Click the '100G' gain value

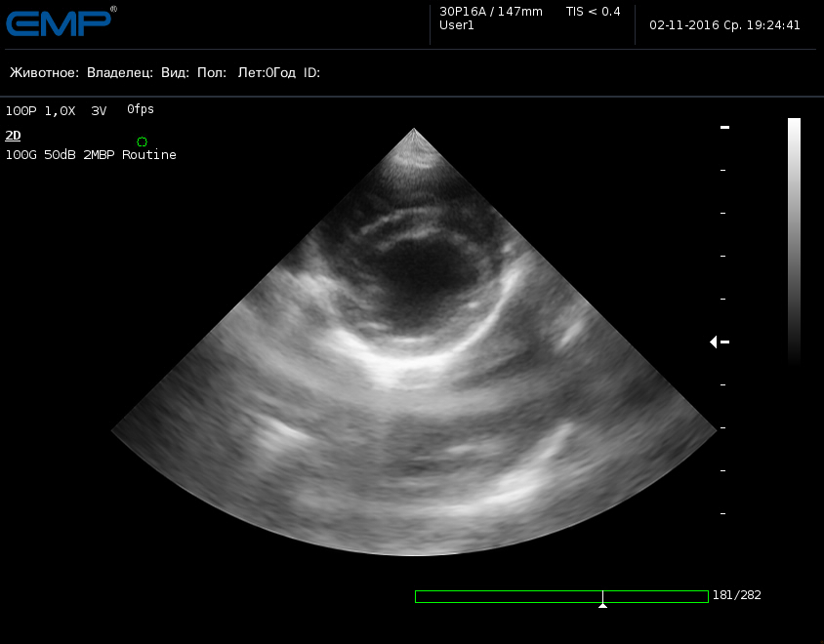21,155
